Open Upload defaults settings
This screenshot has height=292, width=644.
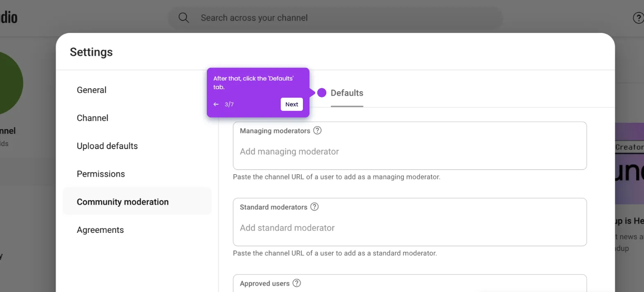(107, 146)
